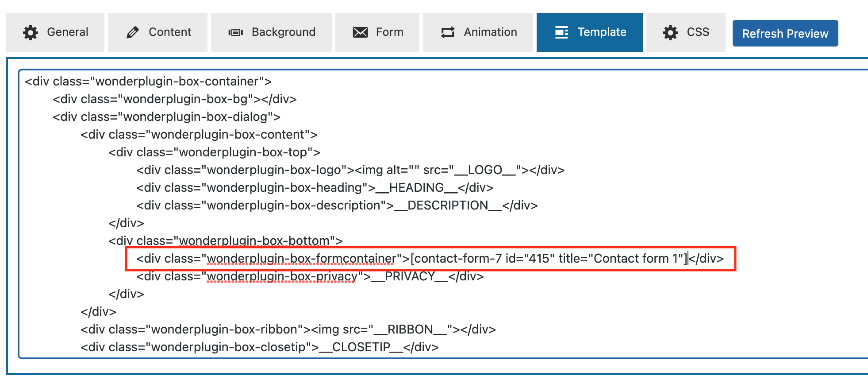Viewport: 868px width, 388px height.
Task: Go to the Animation tab label
Action: click(x=490, y=32)
